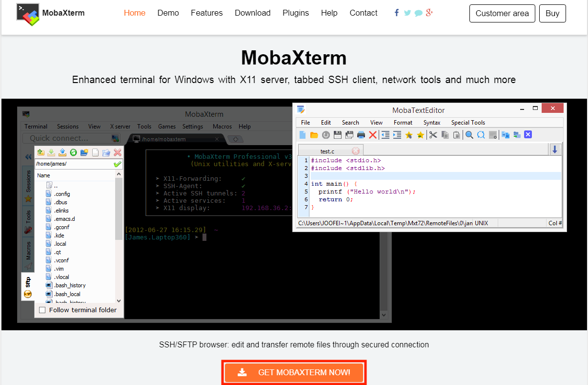The height and width of the screenshot is (385, 588).
Task: Click the Customer area button
Action: (x=502, y=13)
